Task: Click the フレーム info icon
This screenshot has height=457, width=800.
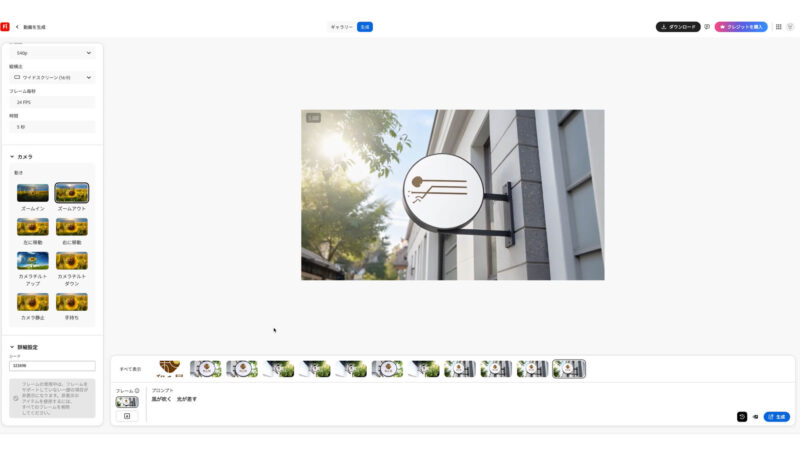Action: click(x=137, y=391)
